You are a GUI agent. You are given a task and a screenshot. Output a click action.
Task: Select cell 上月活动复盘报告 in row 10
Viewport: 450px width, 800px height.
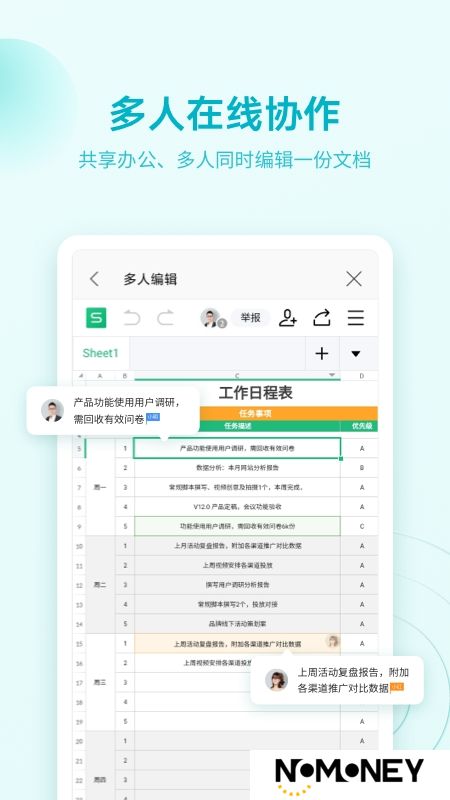(x=237, y=545)
